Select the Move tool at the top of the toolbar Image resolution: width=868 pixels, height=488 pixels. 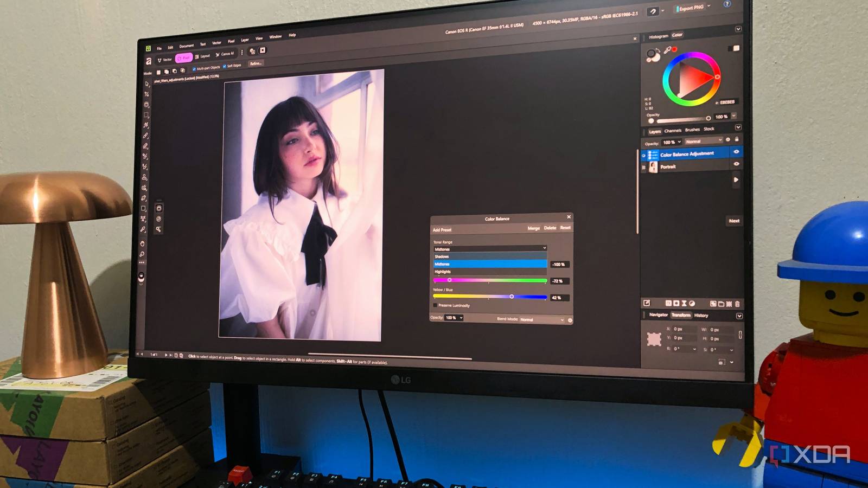(146, 84)
